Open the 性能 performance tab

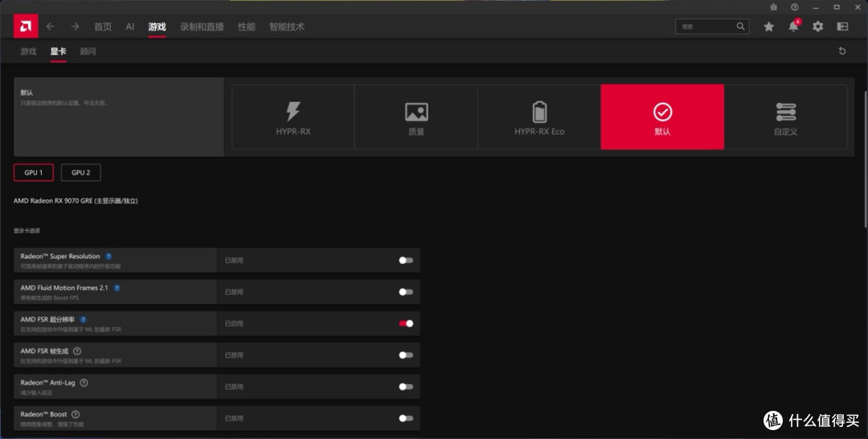point(247,27)
